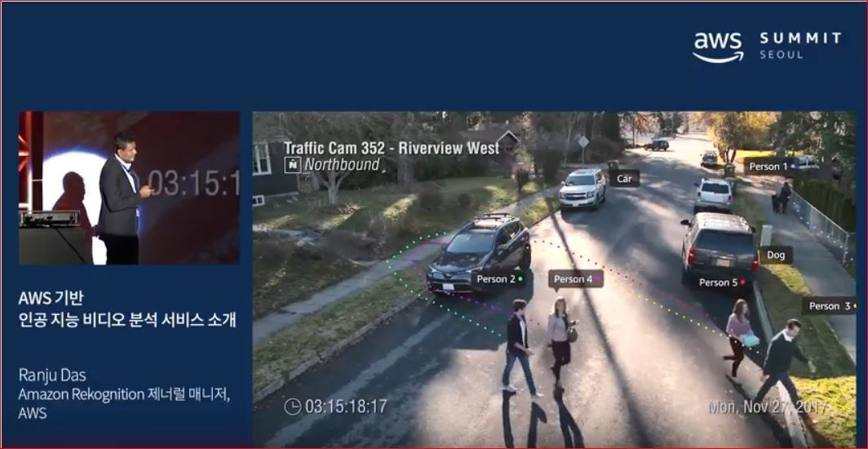This screenshot has height=449, width=868.
Task: Click the Northbound compass icon
Action: (x=292, y=165)
